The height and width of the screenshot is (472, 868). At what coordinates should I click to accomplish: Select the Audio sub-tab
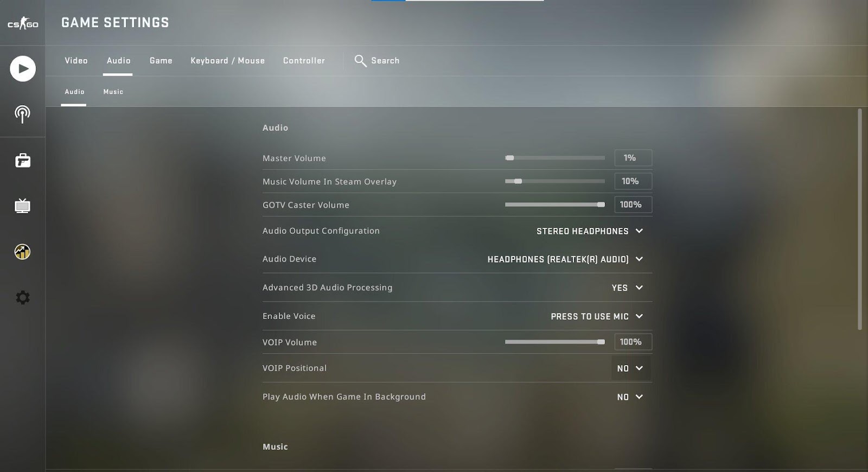click(74, 92)
